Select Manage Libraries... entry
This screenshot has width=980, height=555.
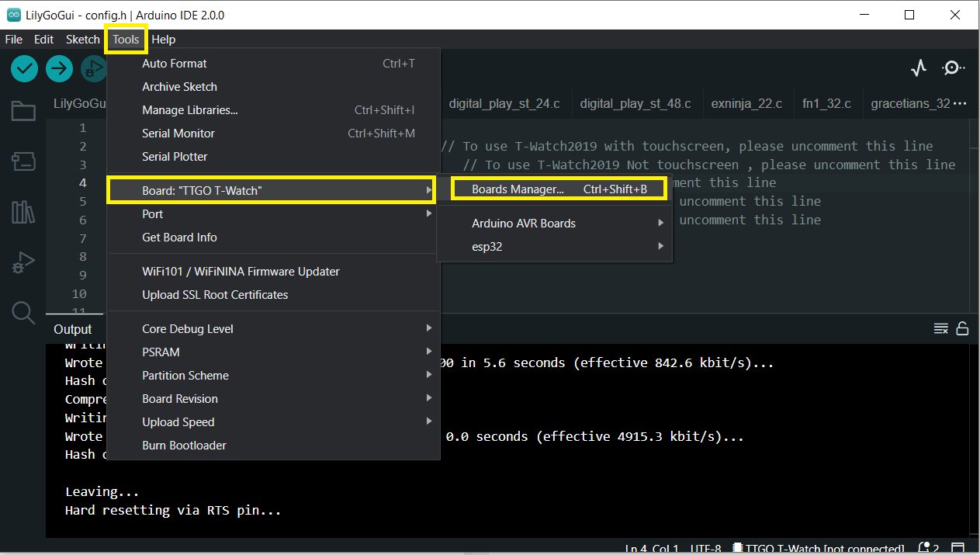click(x=273, y=110)
